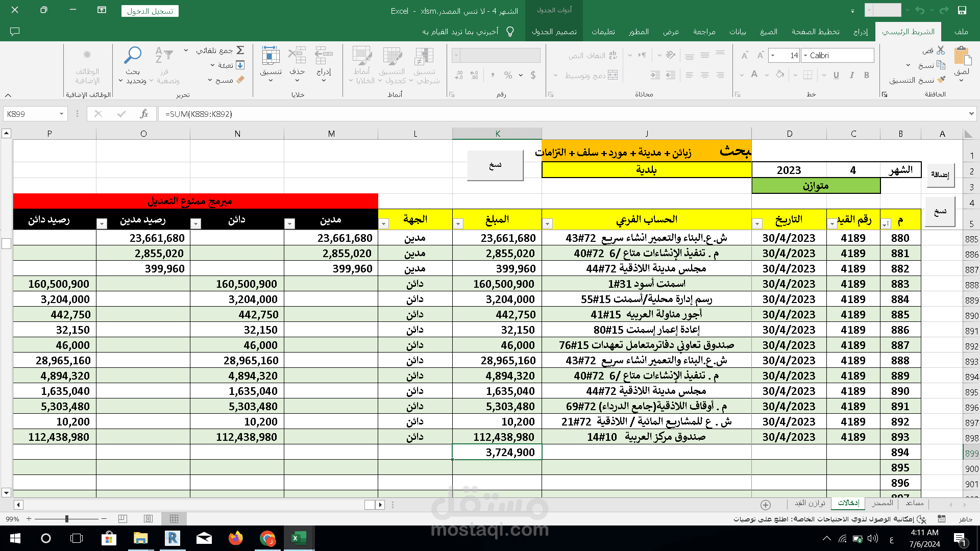Click Cell Styles (أنماط الخلايا) icon
Image resolution: width=980 pixels, height=551 pixels.
362,56
